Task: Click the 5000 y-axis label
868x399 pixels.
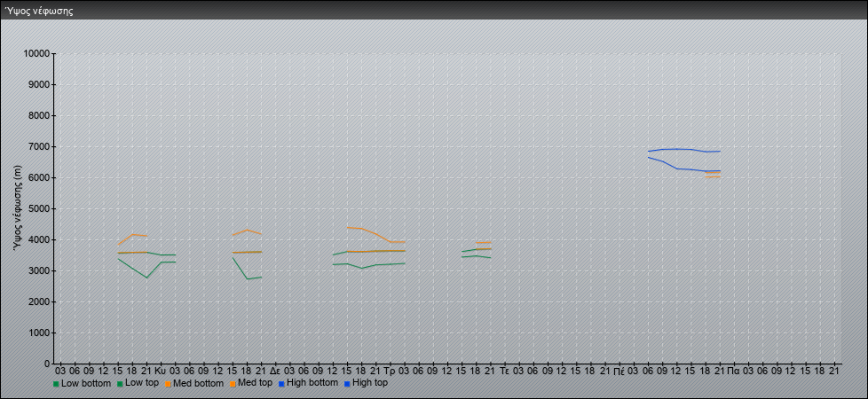Action: (38, 208)
